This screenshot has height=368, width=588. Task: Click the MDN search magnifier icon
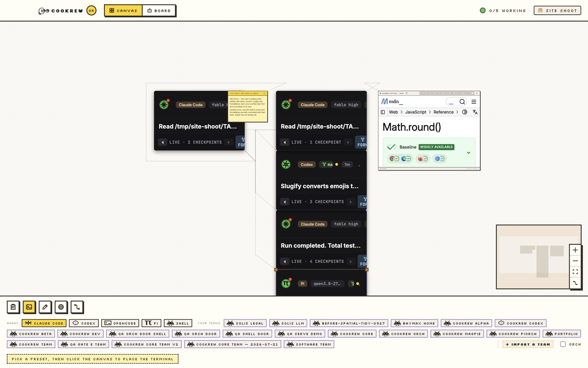pyautogui.click(x=462, y=101)
